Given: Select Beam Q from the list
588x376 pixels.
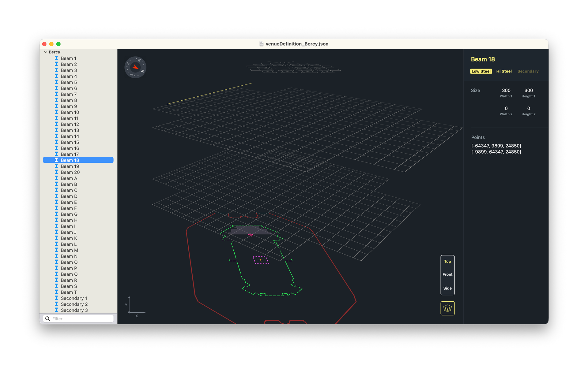Looking at the screenshot, I should click(x=69, y=274).
